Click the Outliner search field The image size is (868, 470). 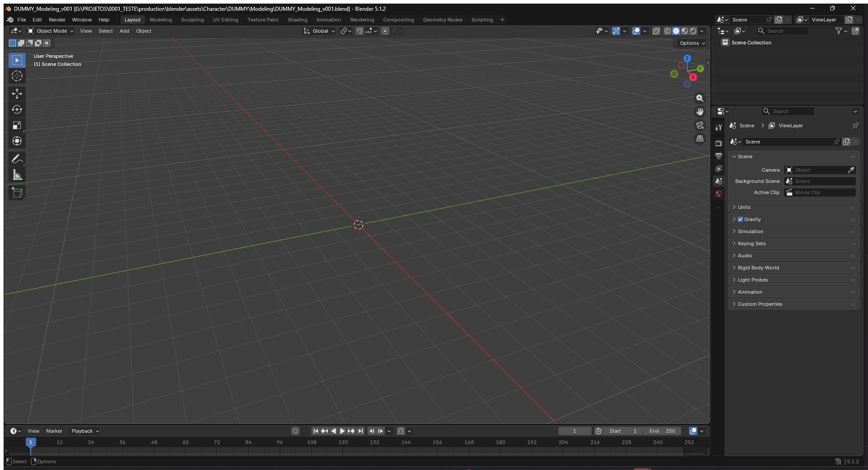click(x=782, y=31)
